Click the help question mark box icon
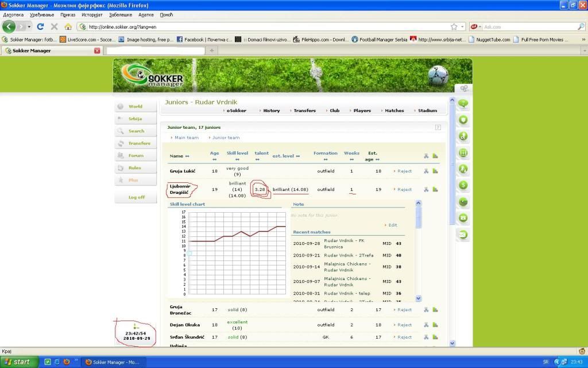The width and height of the screenshot is (588, 368). (x=438, y=127)
